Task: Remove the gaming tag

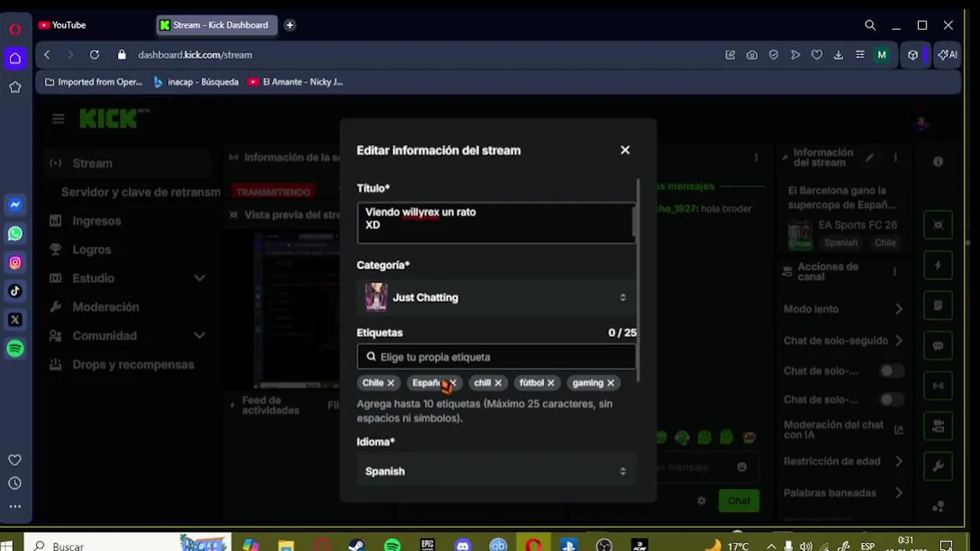Action: [610, 383]
